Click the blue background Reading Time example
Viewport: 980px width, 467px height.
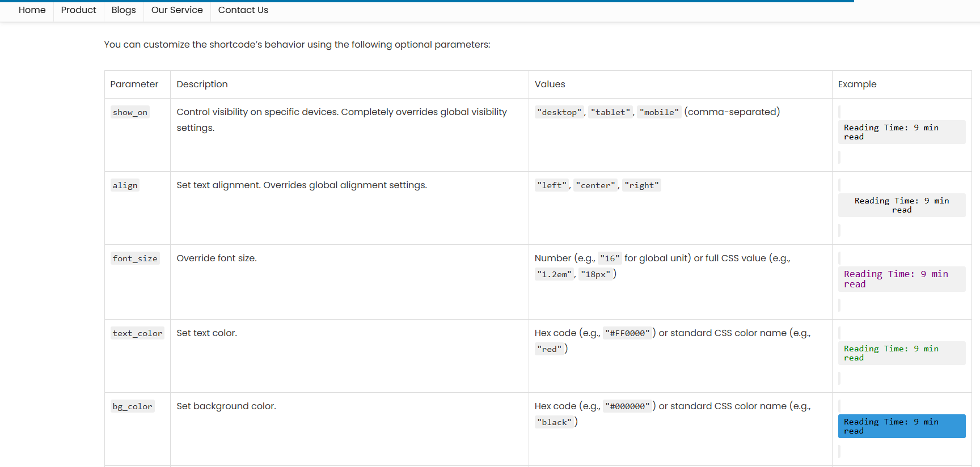902,426
